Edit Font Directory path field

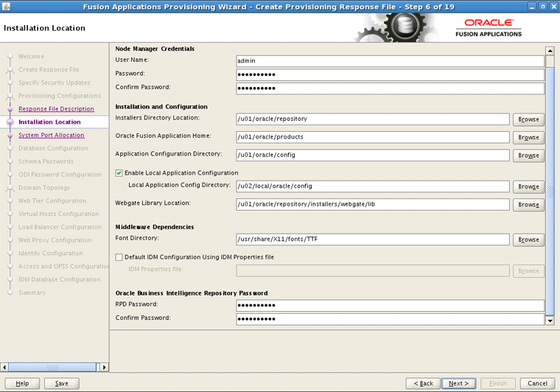(x=373, y=239)
